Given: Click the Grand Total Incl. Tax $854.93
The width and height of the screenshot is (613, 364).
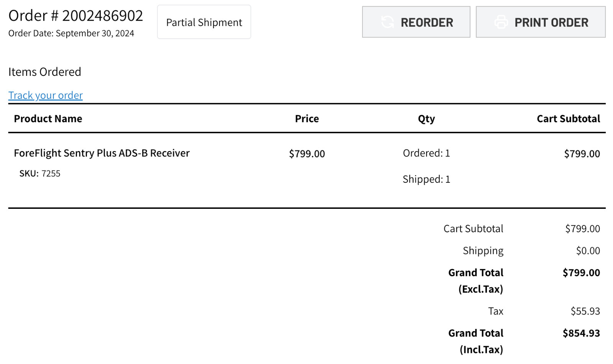Looking at the screenshot, I should 581,333.
